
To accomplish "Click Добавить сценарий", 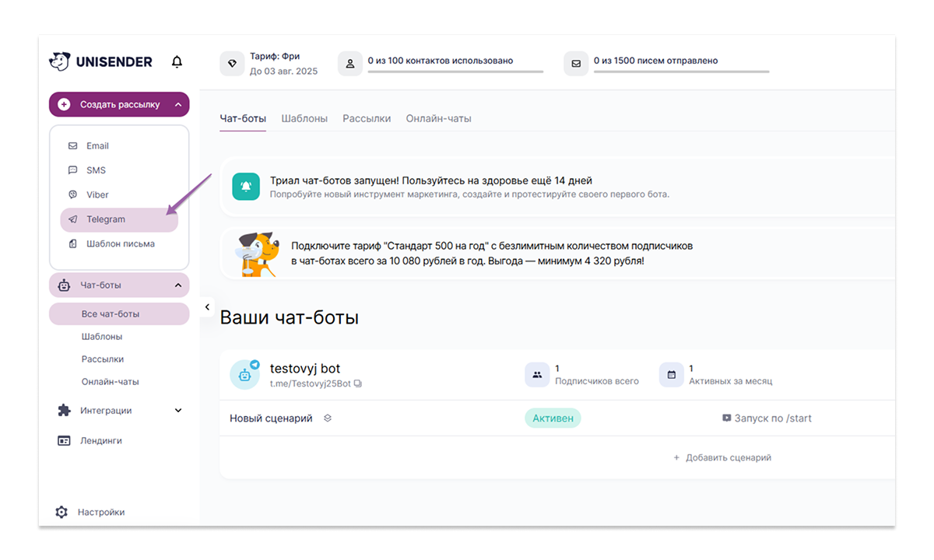I will (722, 458).
